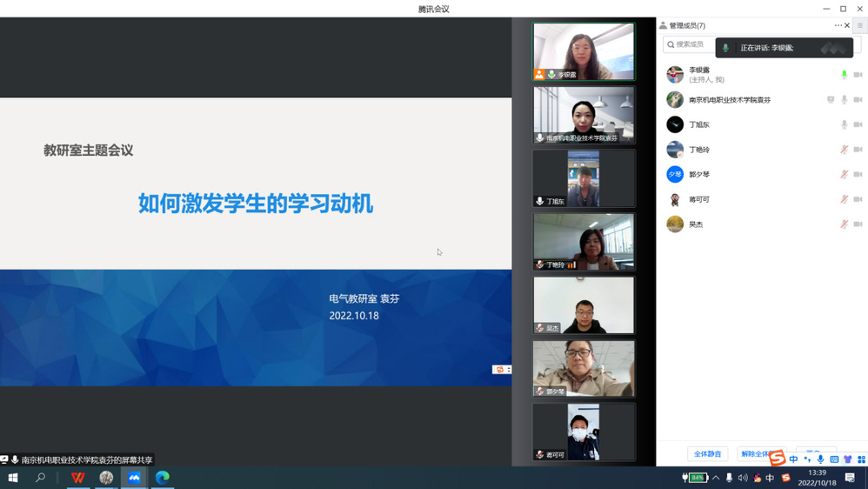868x489 pixels.
Task: Unmute 丁艳玲 via her muted mic icon
Action: point(844,150)
